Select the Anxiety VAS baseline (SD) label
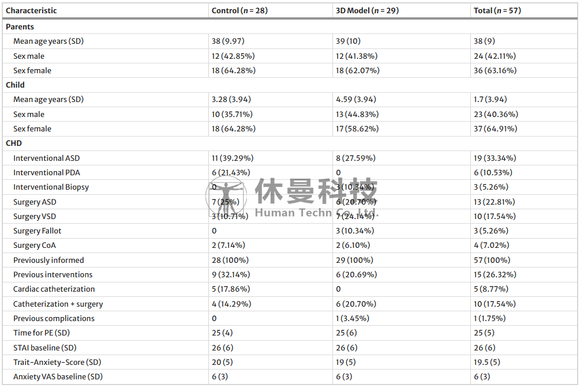 (58, 377)
